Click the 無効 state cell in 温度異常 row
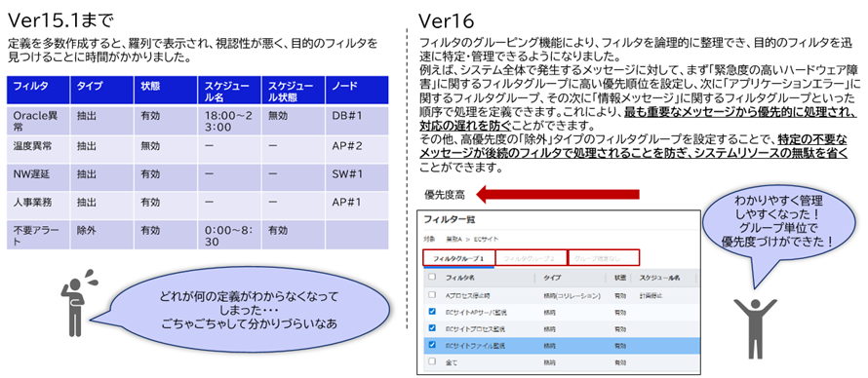Viewport: 868px width, 378px height. pyautogui.click(x=166, y=150)
